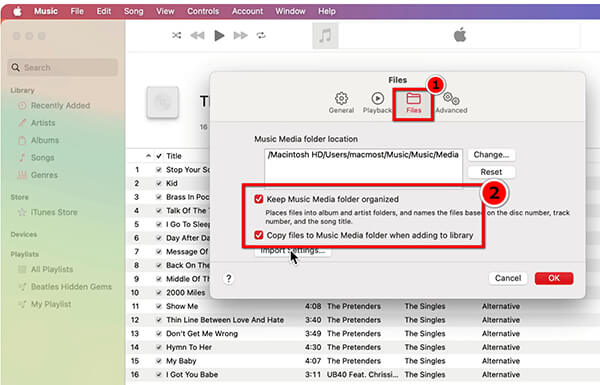The image size is (600, 385).
Task: Skip to next track
Action: [241, 36]
